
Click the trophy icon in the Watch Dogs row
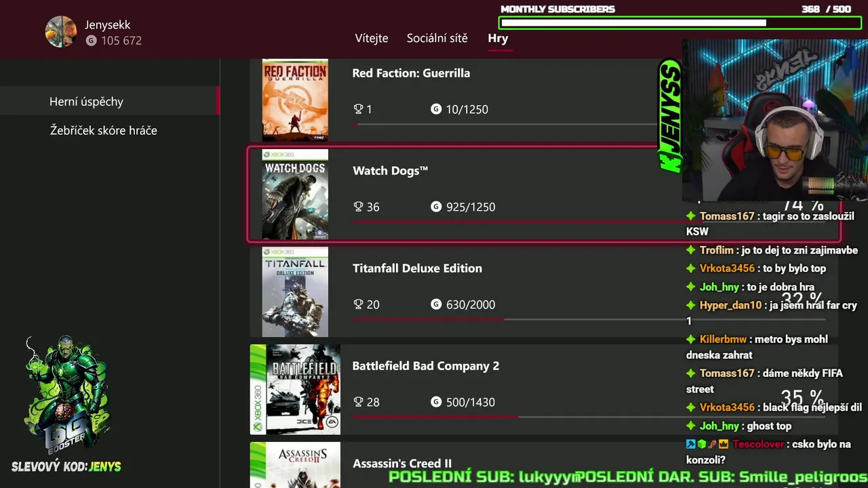[359, 207]
